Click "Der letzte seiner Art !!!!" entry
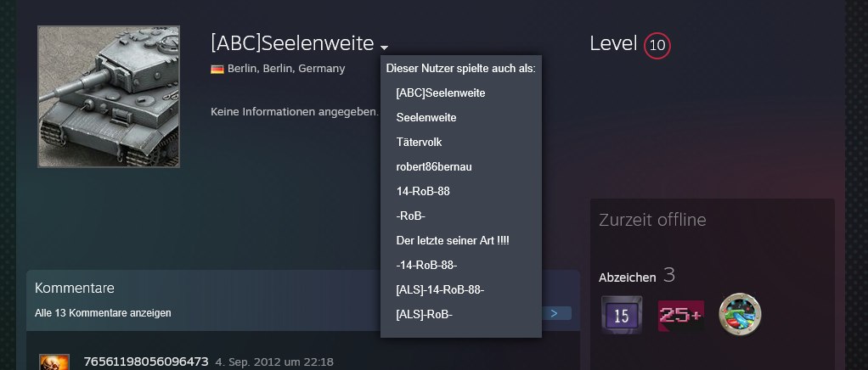The image size is (868, 370). 453,241
